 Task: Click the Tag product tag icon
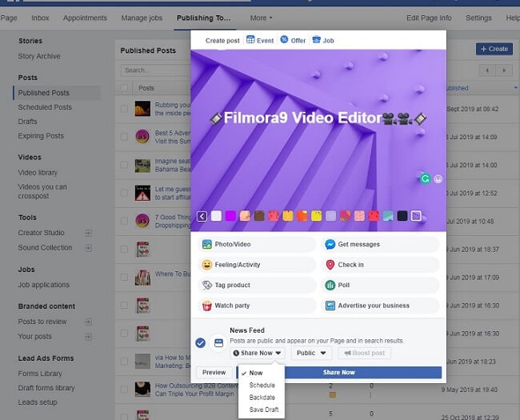pyautogui.click(x=207, y=286)
